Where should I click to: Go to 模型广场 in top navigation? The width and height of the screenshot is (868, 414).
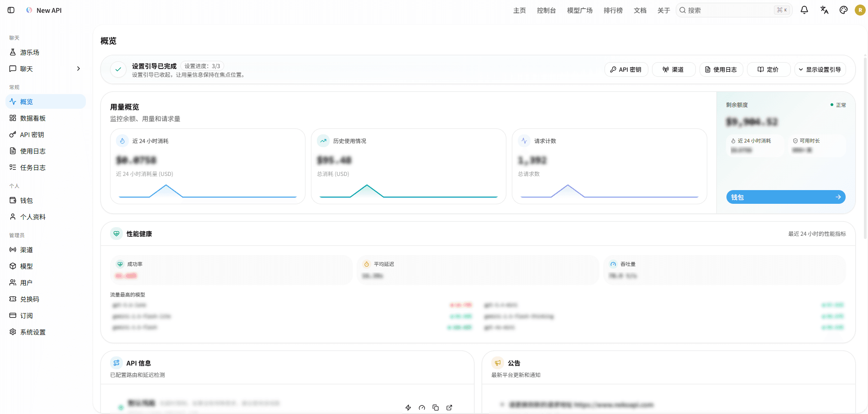[x=580, y=10]
